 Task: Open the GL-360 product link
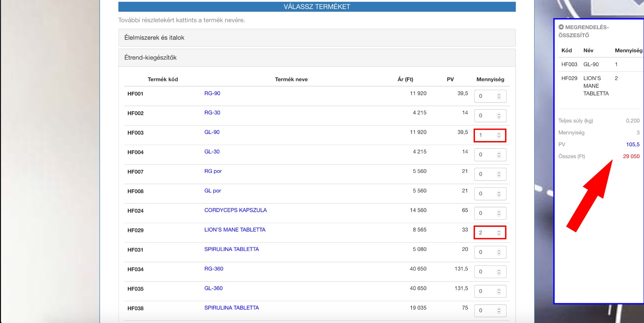pyautogui.click(x=213, y=288)
